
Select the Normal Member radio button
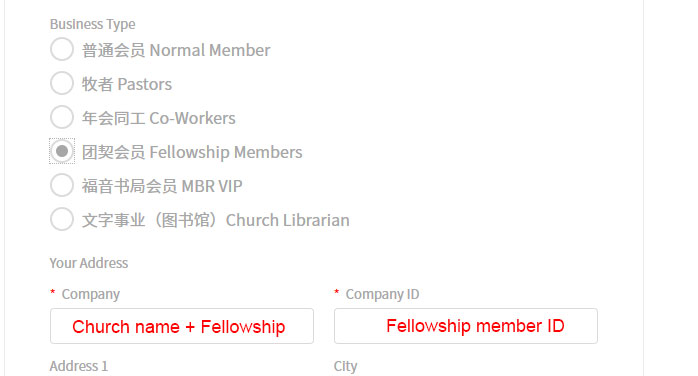(62, 49)
